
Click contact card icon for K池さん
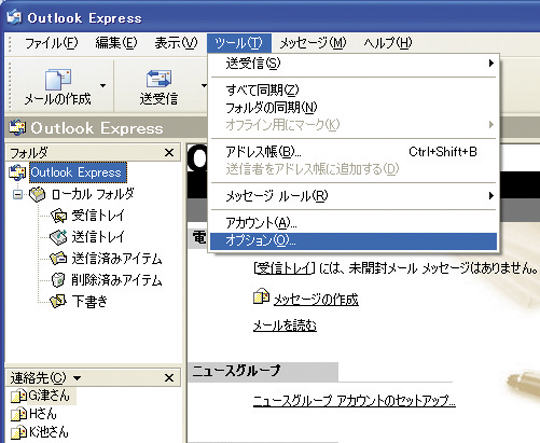(18, 432)
